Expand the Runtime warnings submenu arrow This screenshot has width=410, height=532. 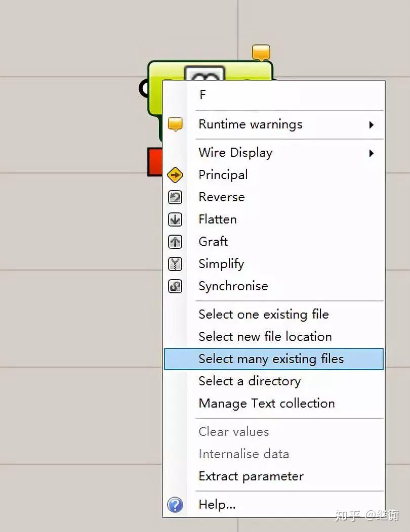tap(372, 124)
